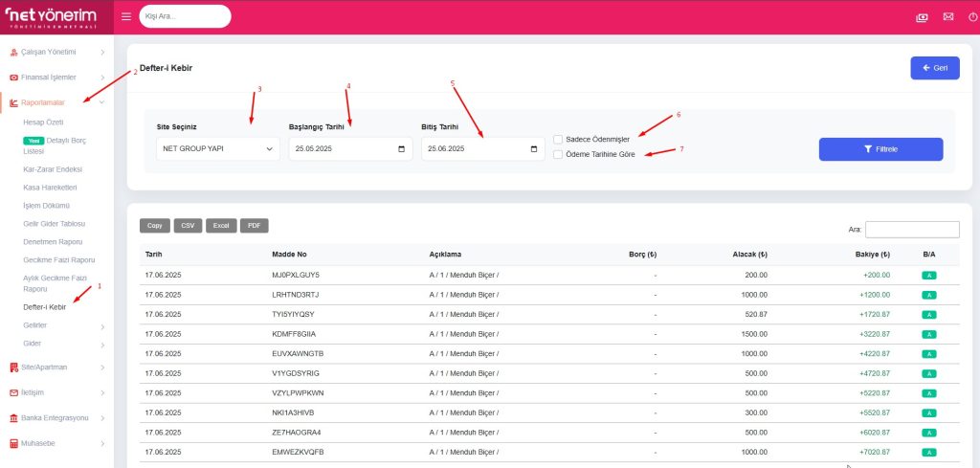Click the Ara table search field

click(911, 230)
